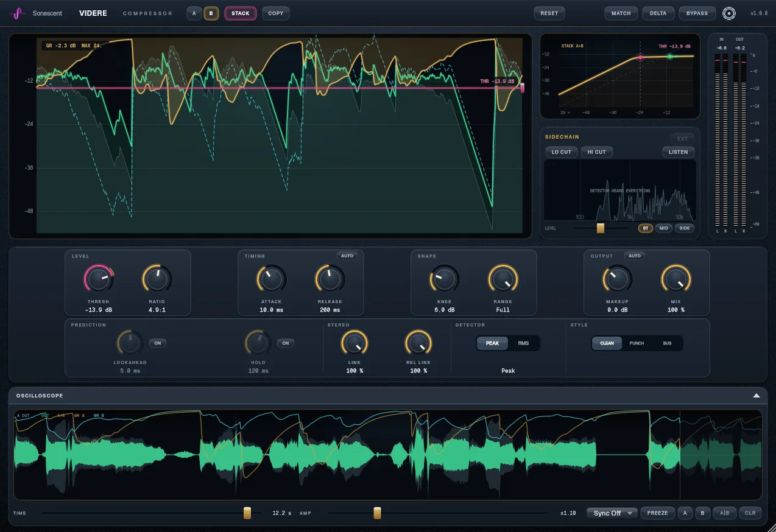Click the MIX knob
This screenshot has height=532, width=776.
(x=675, y=279)
